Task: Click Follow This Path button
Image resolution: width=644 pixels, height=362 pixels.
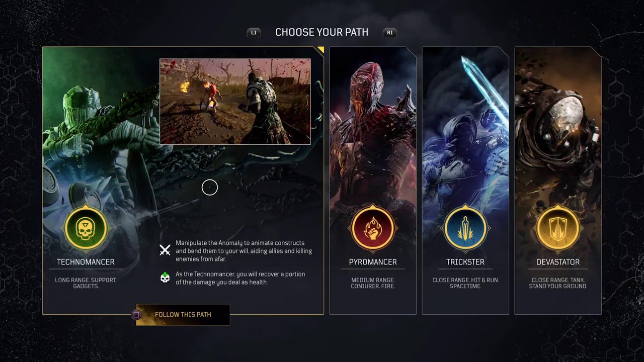Action: 183,315
